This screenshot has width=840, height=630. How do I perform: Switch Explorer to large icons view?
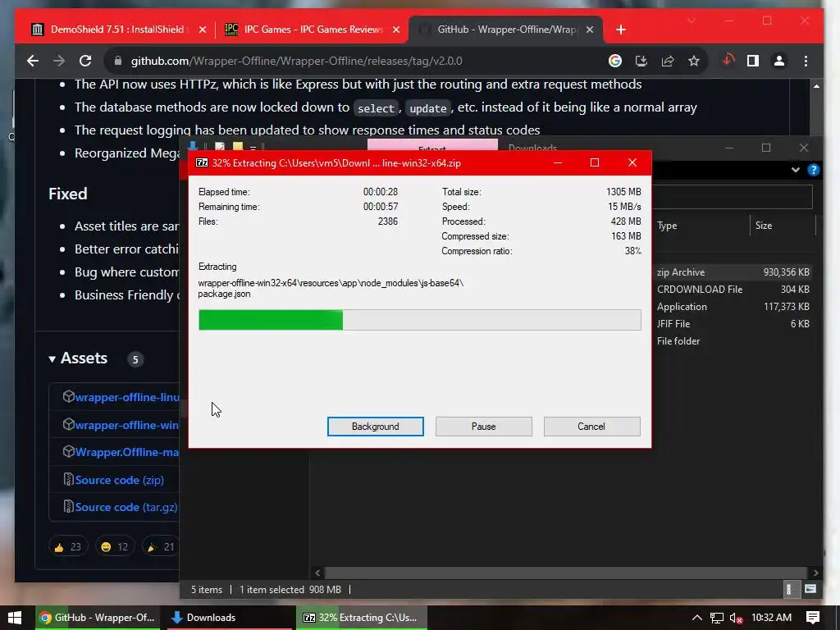(x=810, y=589)
